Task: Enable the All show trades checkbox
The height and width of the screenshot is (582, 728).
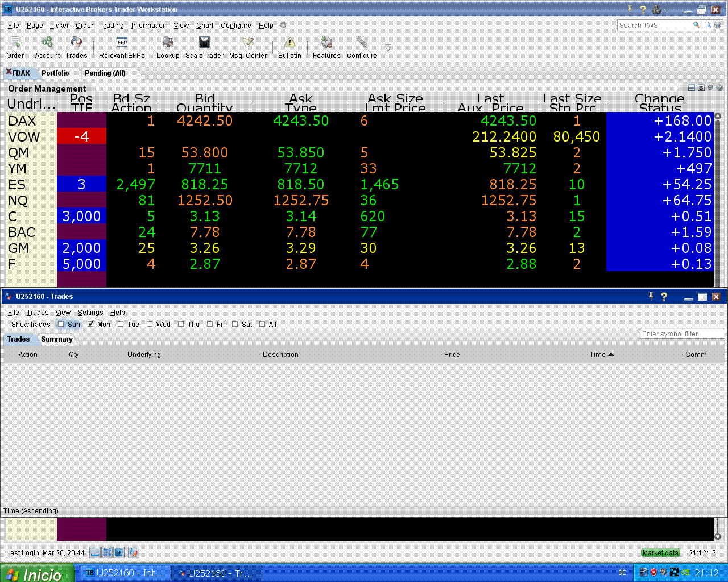Action: [262, 324]
